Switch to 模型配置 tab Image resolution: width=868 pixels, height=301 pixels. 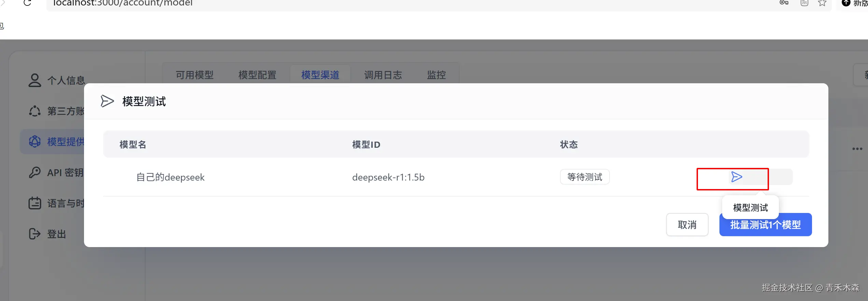click(x=257, y=75)
